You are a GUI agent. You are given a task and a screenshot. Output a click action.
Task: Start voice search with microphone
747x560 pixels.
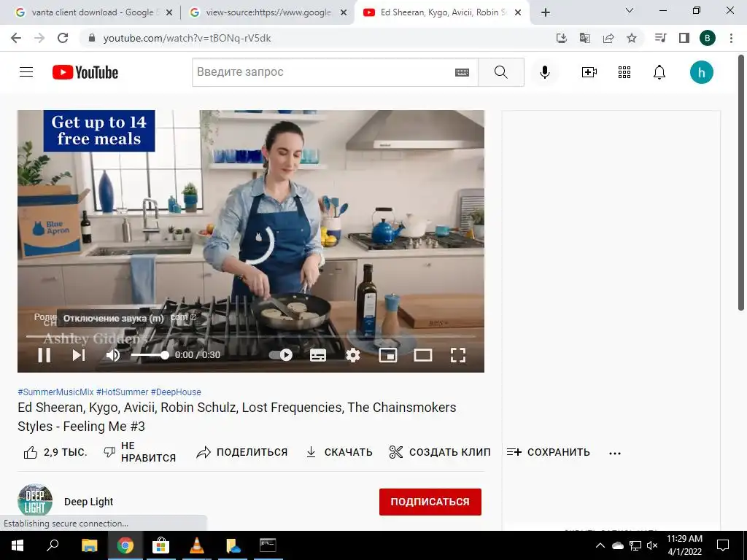coord(545,72)
